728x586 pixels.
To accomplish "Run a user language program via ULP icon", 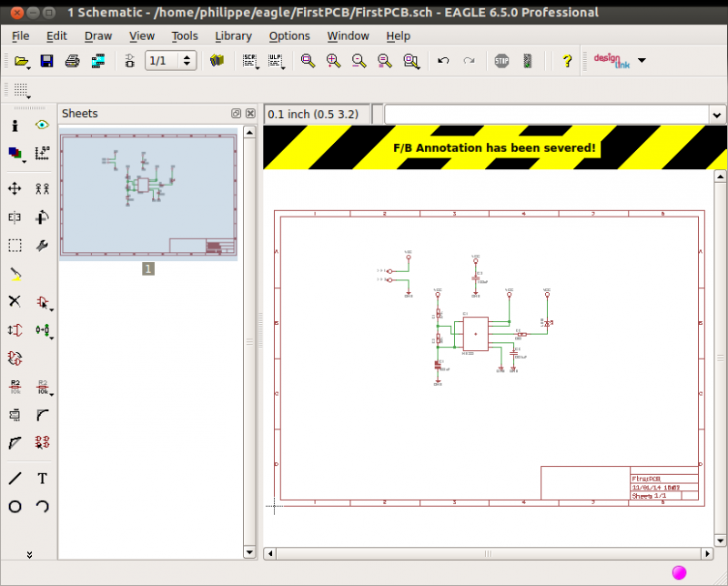I will point(276,61).
